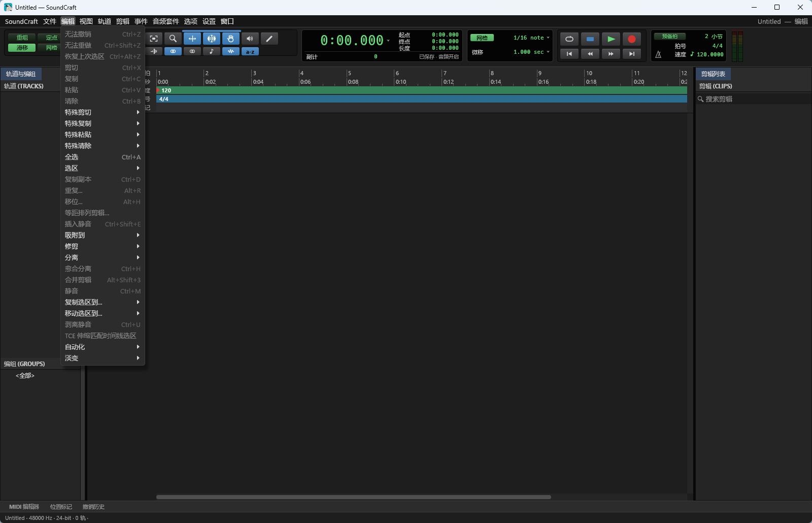Open the 撤销历史 tab

93,507
